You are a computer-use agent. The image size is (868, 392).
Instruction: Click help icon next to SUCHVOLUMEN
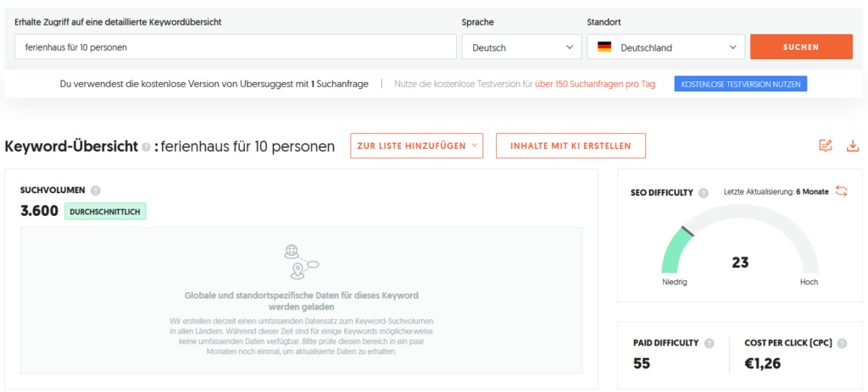pos(95,190)
